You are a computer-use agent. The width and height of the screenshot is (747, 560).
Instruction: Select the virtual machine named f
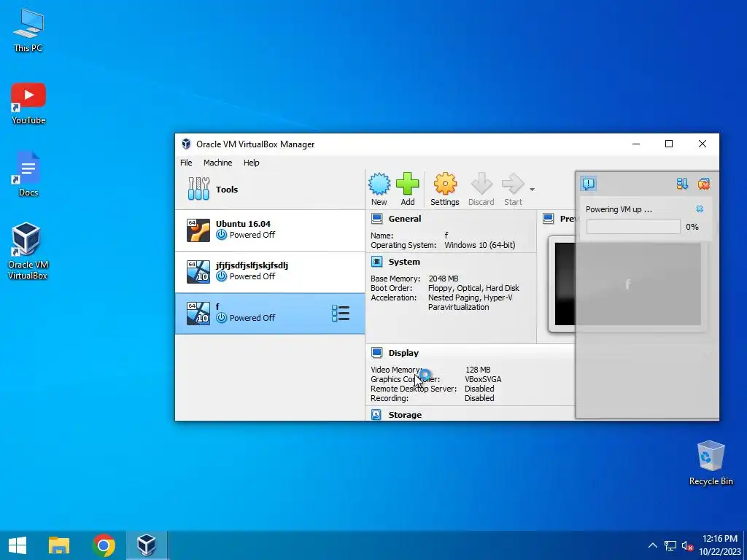click(270, 314)
